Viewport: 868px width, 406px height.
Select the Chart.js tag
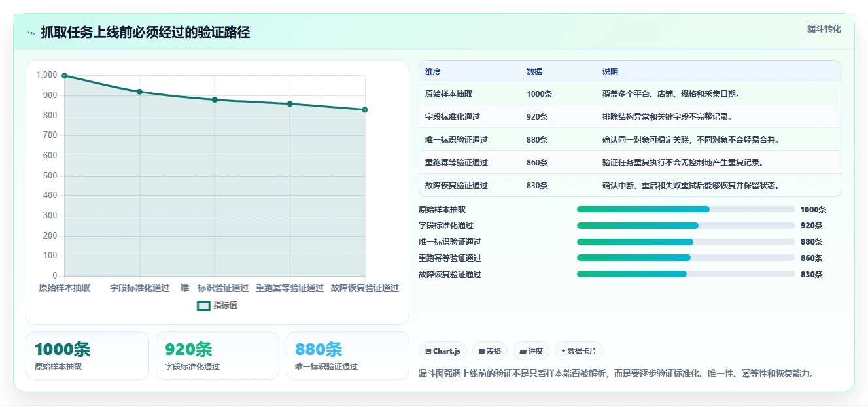443,351
